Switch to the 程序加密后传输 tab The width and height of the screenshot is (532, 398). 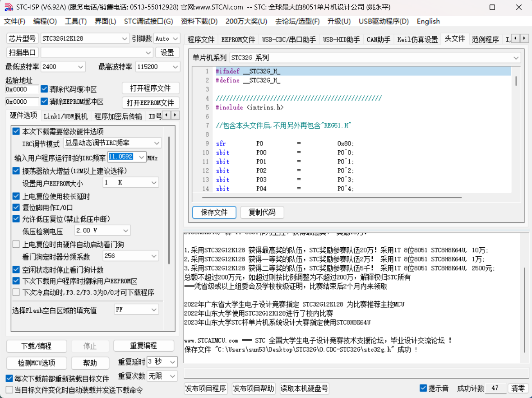(118, 116)
